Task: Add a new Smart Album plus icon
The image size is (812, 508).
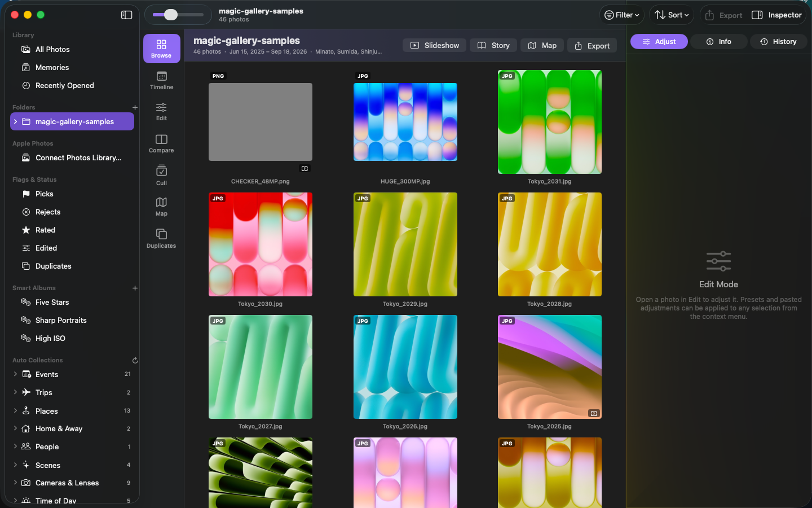Action: (135, 288)
